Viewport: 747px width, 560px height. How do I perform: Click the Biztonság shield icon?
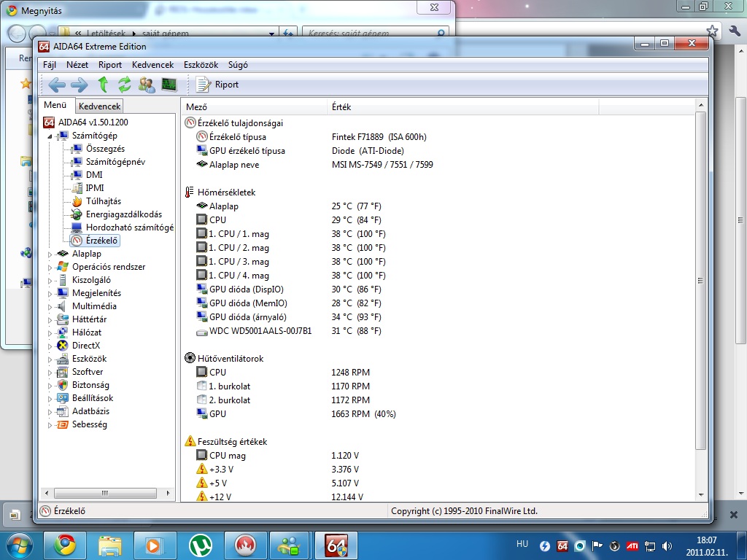tap(63, 385)
